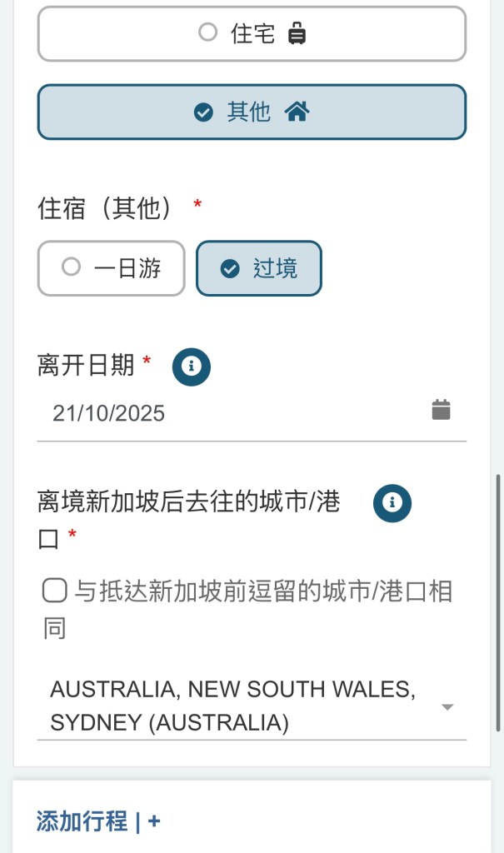
Task: Click the luggage icon beside 住宅
Action: pos(297,34)
